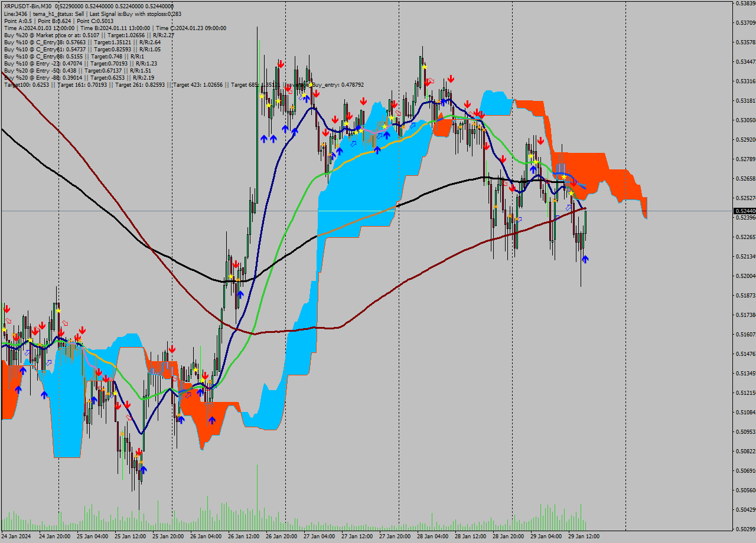Click the '25 Jan 20:00' time label
This screenshot has height=543, width=756.
coord(168,537)
